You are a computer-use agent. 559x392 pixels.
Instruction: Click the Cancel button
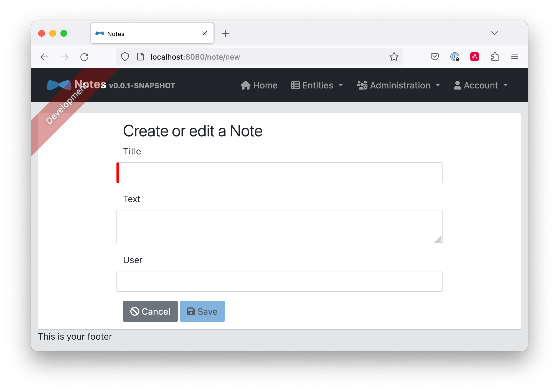tap(150, 311)
